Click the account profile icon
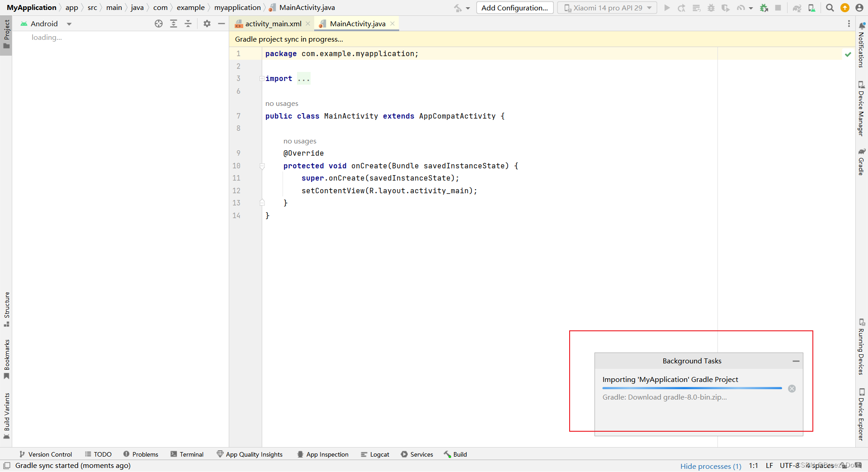Screen dimensions: 868x472 859,8
